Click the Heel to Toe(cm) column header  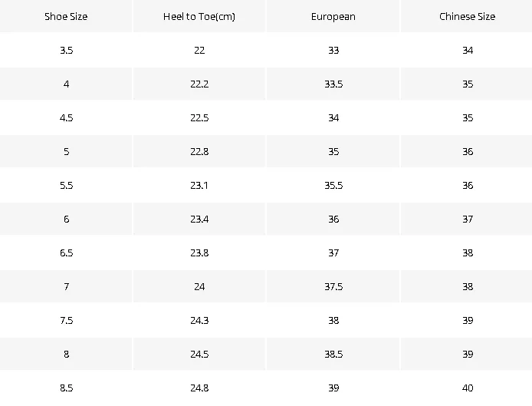coord(199,16)
